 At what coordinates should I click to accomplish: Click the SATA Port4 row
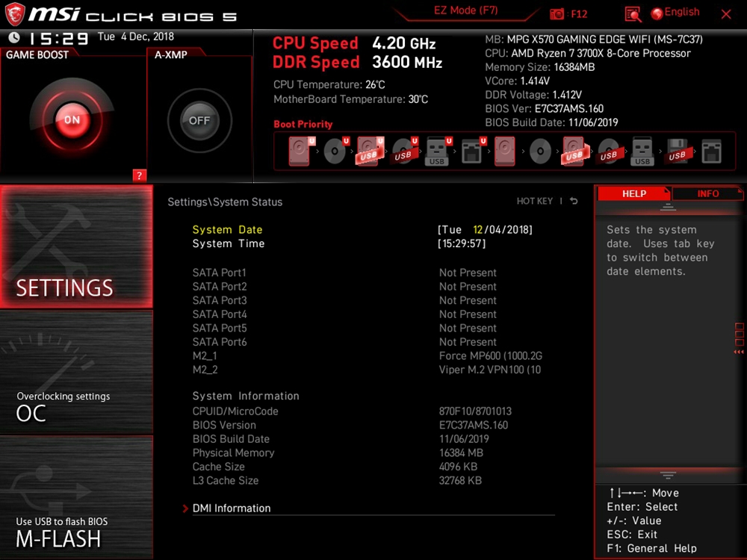coord(344,314)
